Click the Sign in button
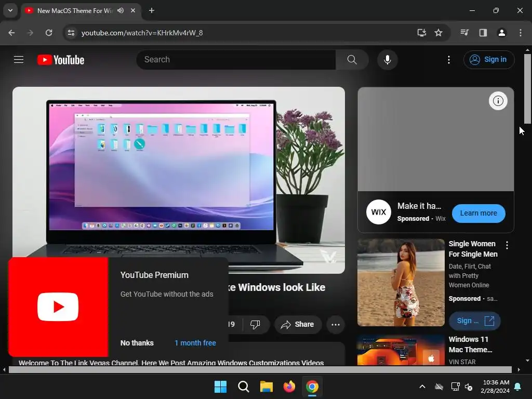The height and width of the screenshot is (399, 532). [x=488, y=60]
